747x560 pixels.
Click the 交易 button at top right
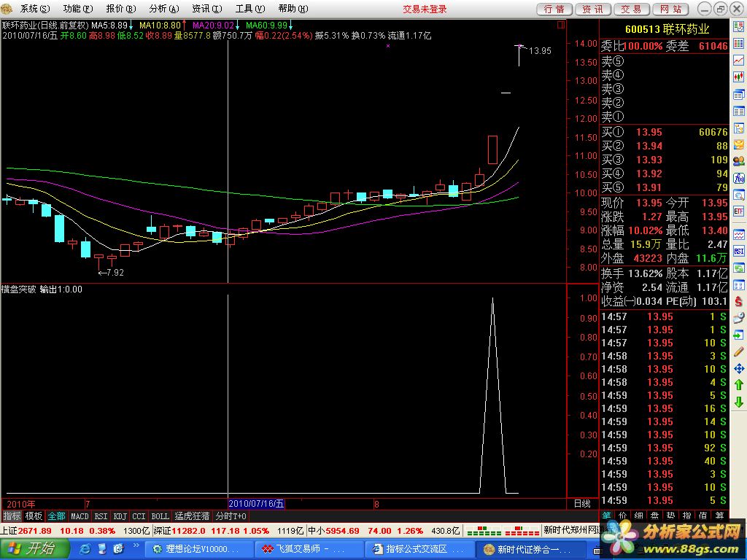631,9
